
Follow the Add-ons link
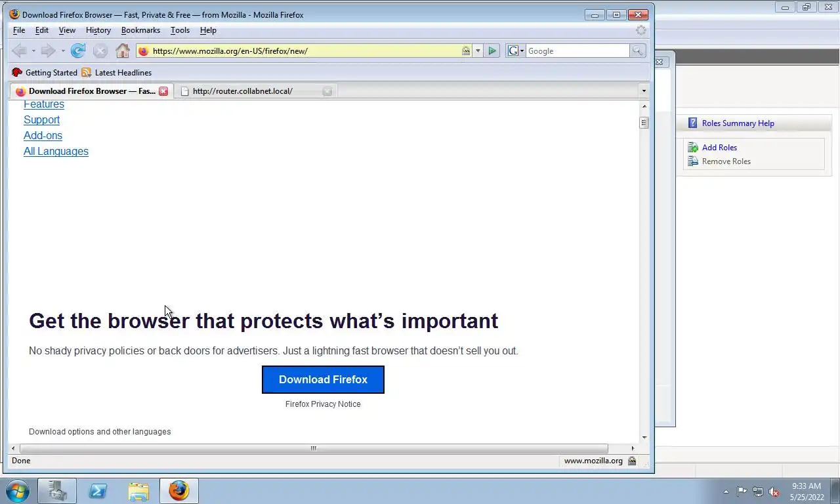(43, 136)
